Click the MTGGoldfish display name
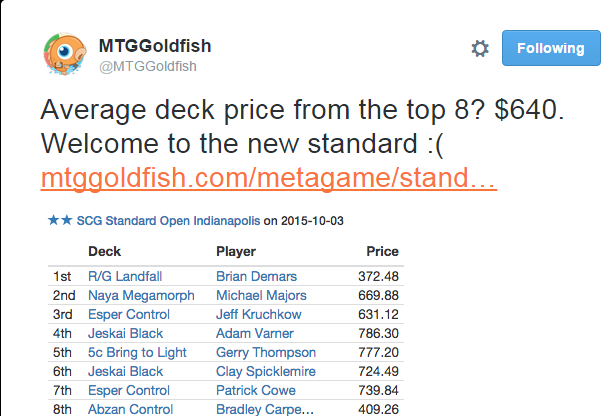 [155, 46]
